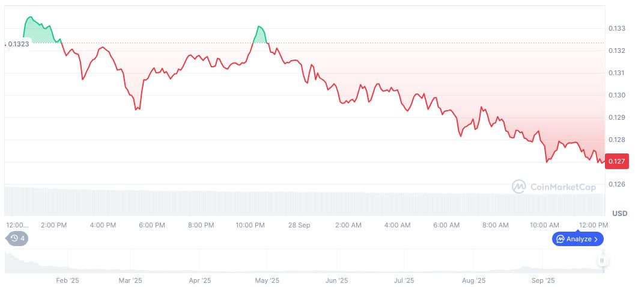
Task: Click the 0.126 price axis label
Action: (617, 184)
